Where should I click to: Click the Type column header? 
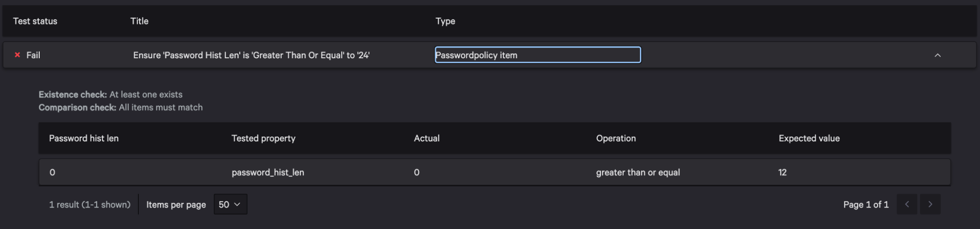point(445,21)
